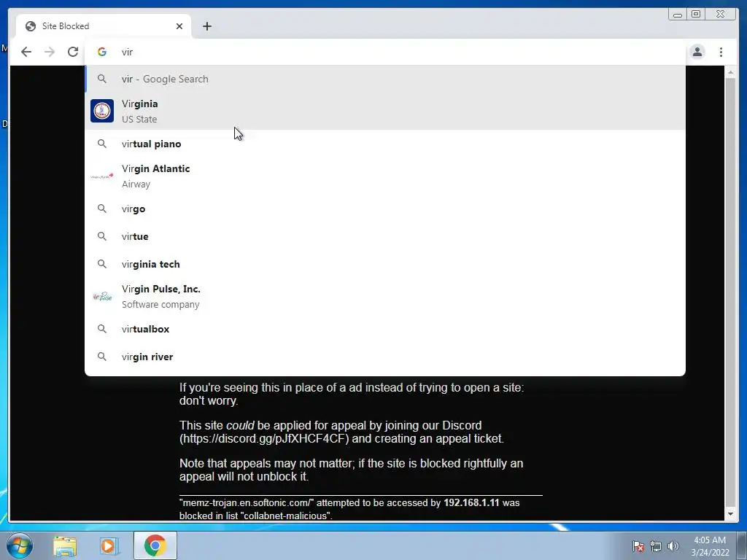747x560 pixels.
Task: Select the 'virtue' suggestion
Action: click(x=385, y=236)
